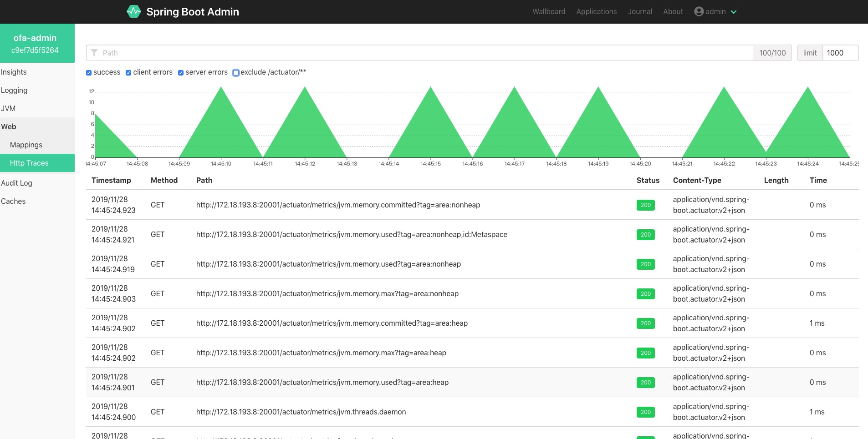Select Http Traces in the sidebar
This screenshot has width=868, height=439.
click(37, 163)
